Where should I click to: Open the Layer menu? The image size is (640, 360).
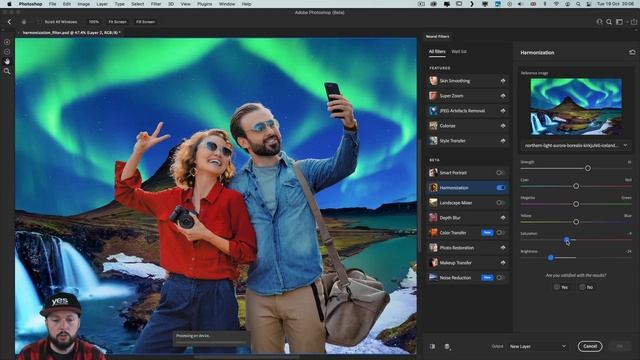(x=102, y=4)
